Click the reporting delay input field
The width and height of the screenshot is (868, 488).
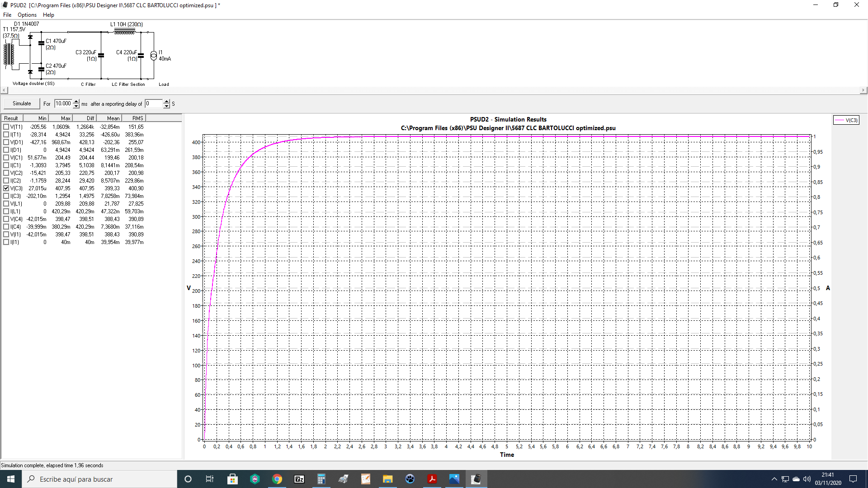(x=154, y=103)
